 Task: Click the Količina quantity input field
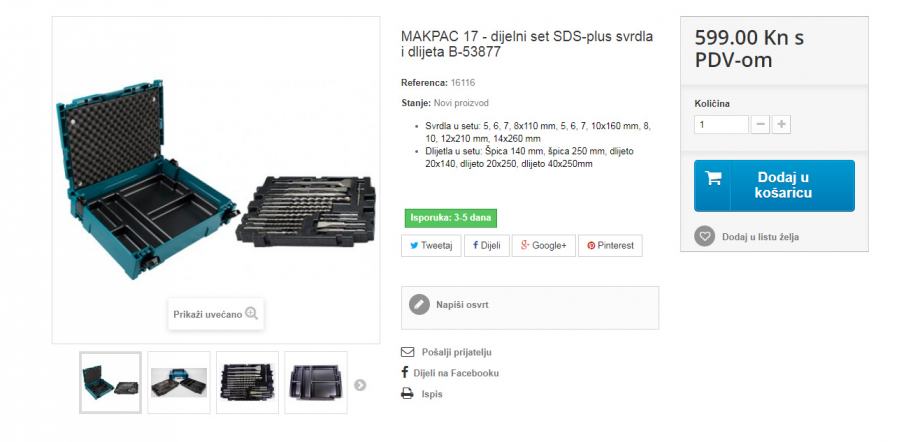click(721, 124)
